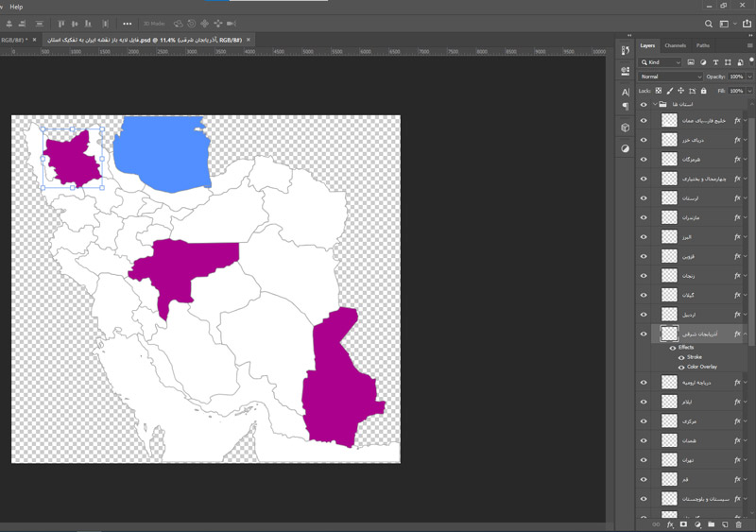This screenshot has height=532, width=756.
Task: Switch to the Channels tab
Action: (675, 45)
